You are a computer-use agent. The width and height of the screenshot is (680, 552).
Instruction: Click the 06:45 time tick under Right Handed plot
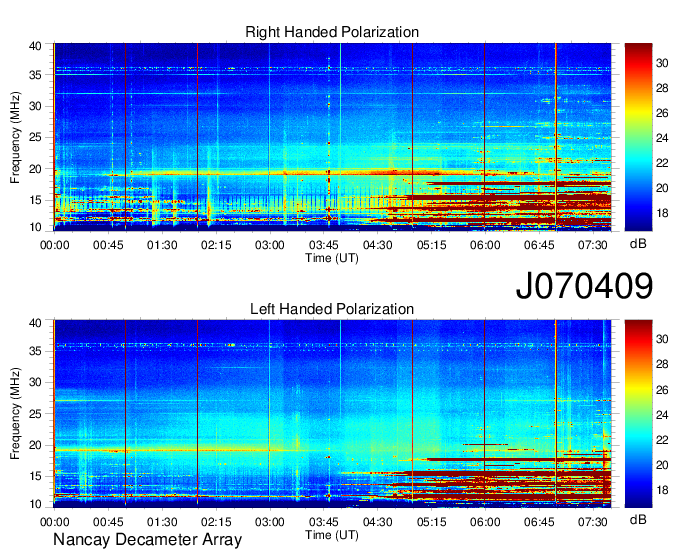[x=539, y=245]
